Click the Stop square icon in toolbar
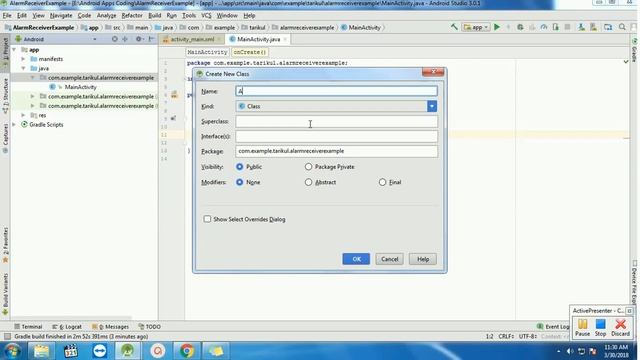Screen dimensions: 640x360 (567, 27)
